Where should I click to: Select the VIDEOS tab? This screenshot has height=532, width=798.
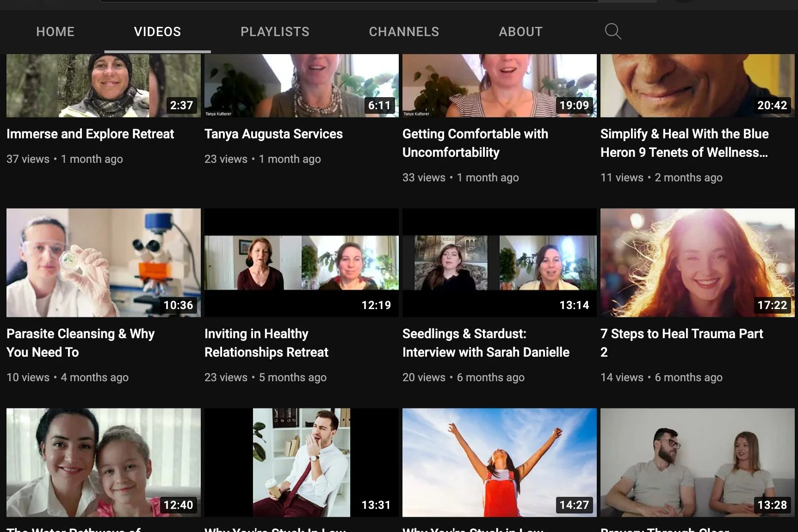(x=158, y=31)
